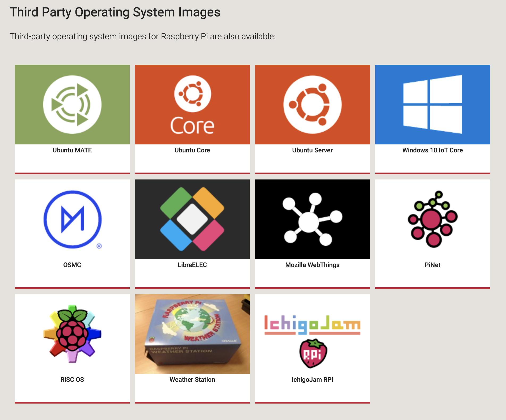Open the Mozilla WebThings network logo
The height and width of the screenshot is (420, 506).
pyautogui.click(x=313, y=219)
